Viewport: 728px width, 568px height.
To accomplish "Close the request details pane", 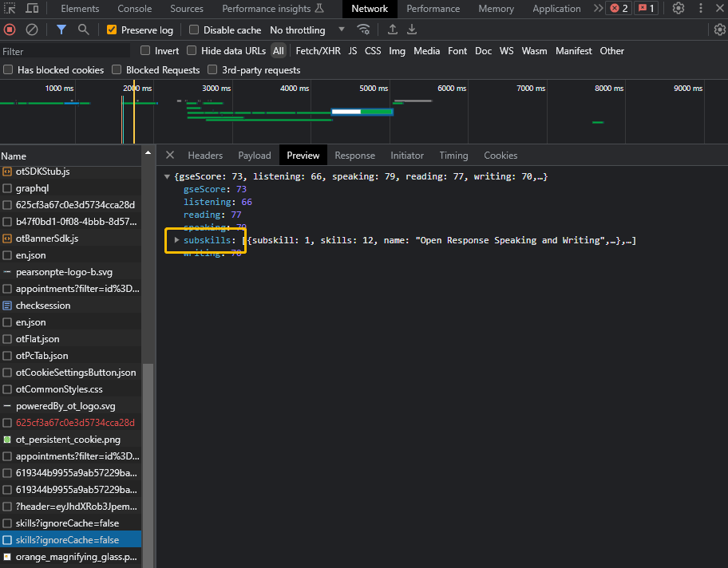I will point(168,156).
